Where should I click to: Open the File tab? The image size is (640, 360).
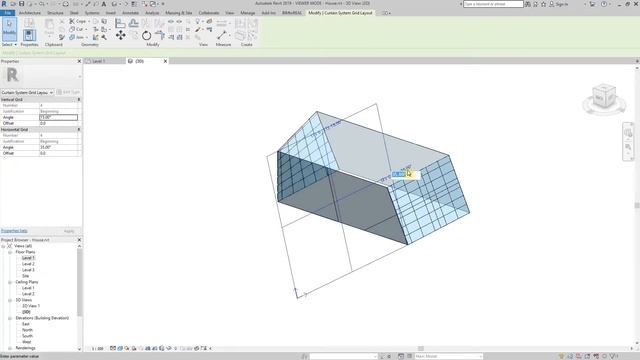[7, 13]
